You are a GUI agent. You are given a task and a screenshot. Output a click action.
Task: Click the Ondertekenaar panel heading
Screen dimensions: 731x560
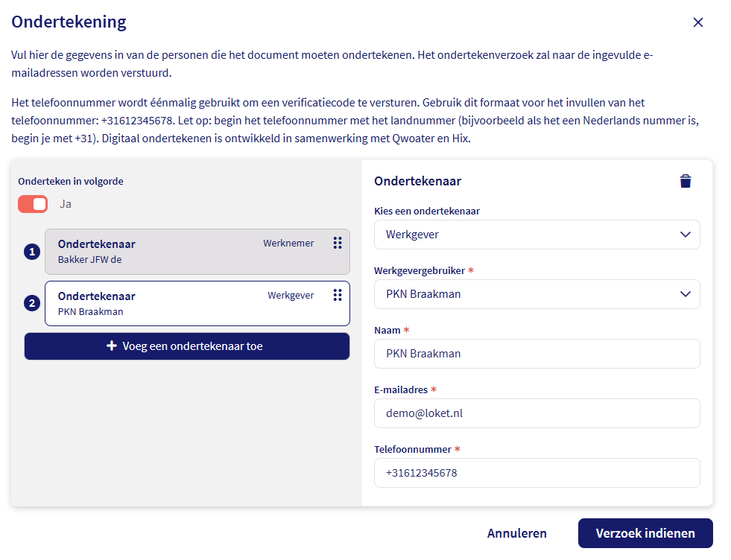coord(417,181)
